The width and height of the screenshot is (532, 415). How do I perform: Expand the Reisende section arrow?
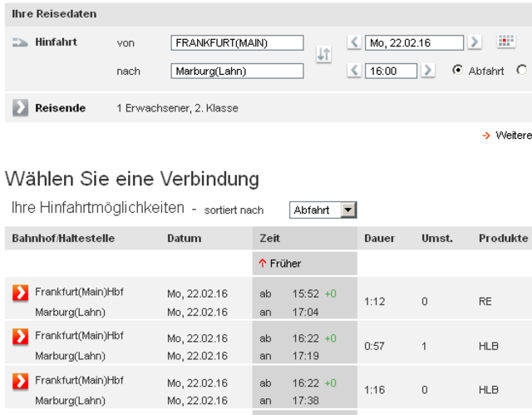pos(20,108)
